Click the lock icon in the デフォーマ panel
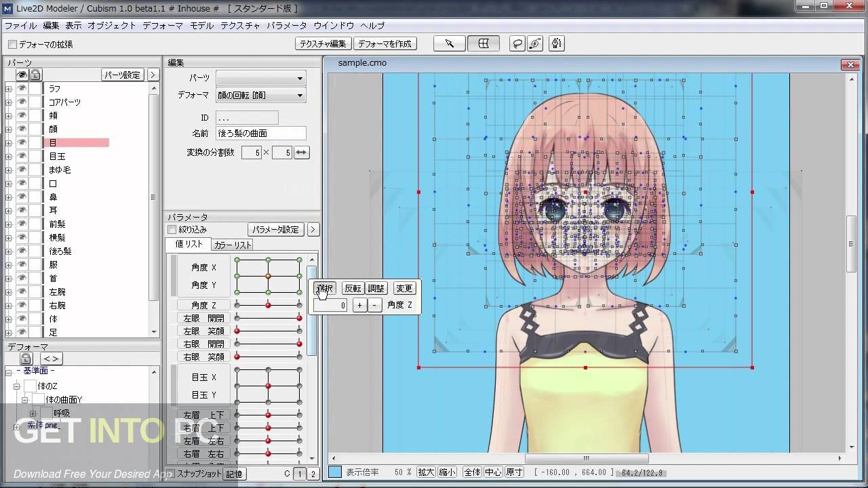Image resolution: width=868 pixels, height=488 pixels. [26, 359]
